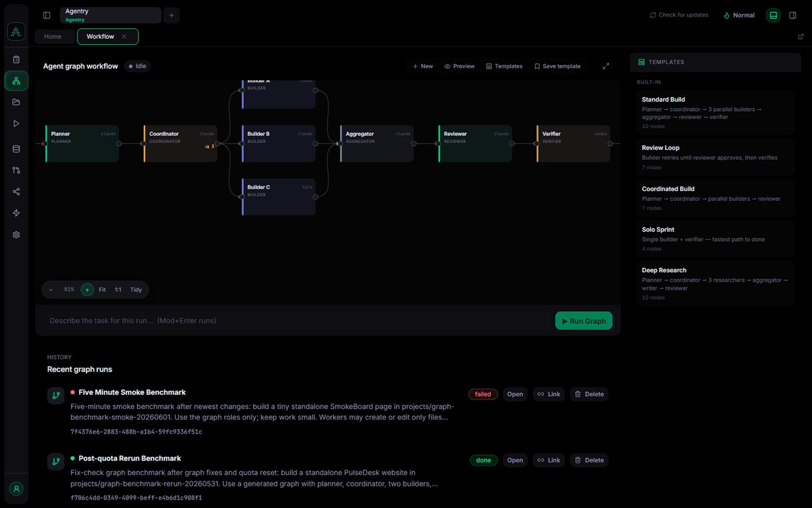
Task: Click Tidy to arrange nodes
Action: coord(136,290)
